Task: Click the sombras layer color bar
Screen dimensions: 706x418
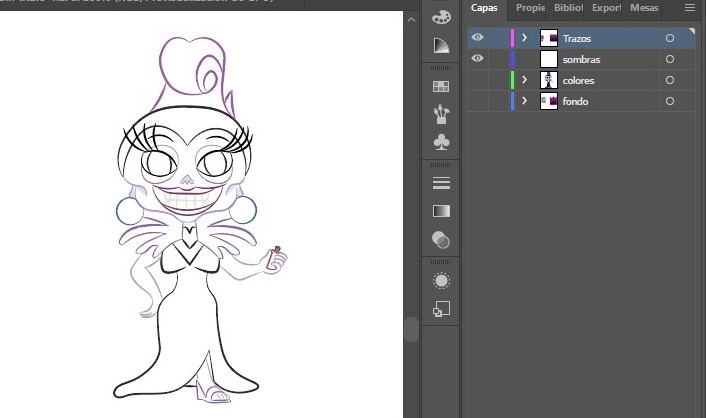Action: (x=512, y=59)
